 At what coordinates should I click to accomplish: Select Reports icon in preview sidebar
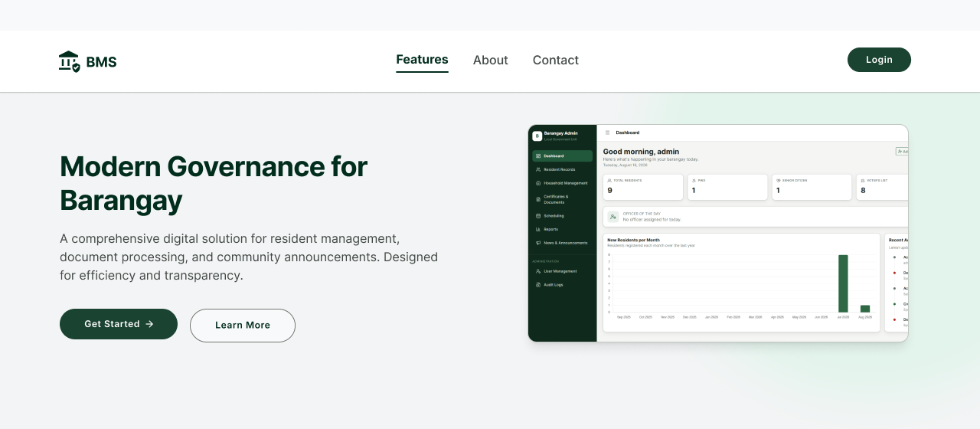pos(538,229)
